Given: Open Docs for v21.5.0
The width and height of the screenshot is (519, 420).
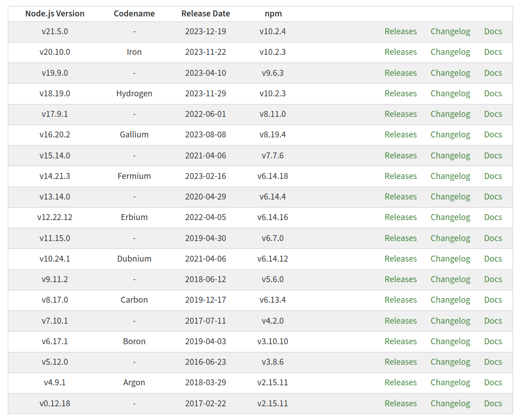Looking at the screenshot, I should point(493,31).
